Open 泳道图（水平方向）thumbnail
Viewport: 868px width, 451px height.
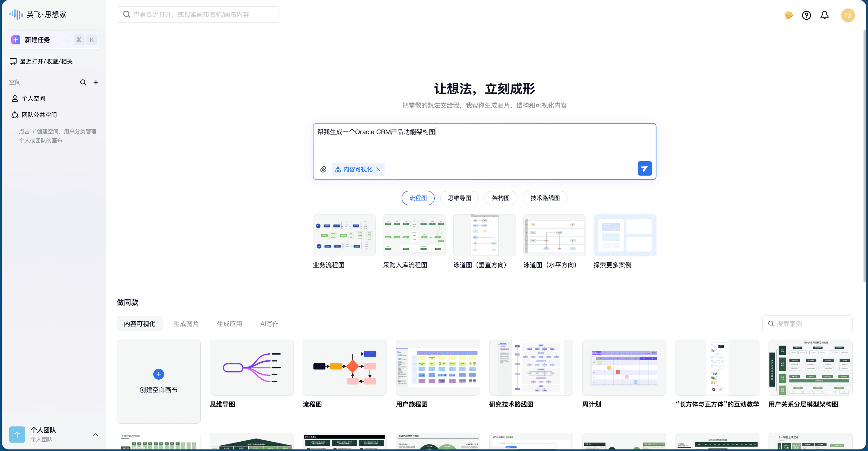pyautogui.click(x=554, y=235)
